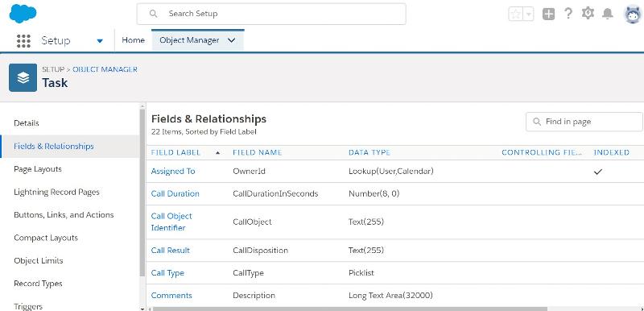The width and height of the screenshot is (644, 311).
Task: Click the CallDisposition field name cell
Action: coord(260,251)
